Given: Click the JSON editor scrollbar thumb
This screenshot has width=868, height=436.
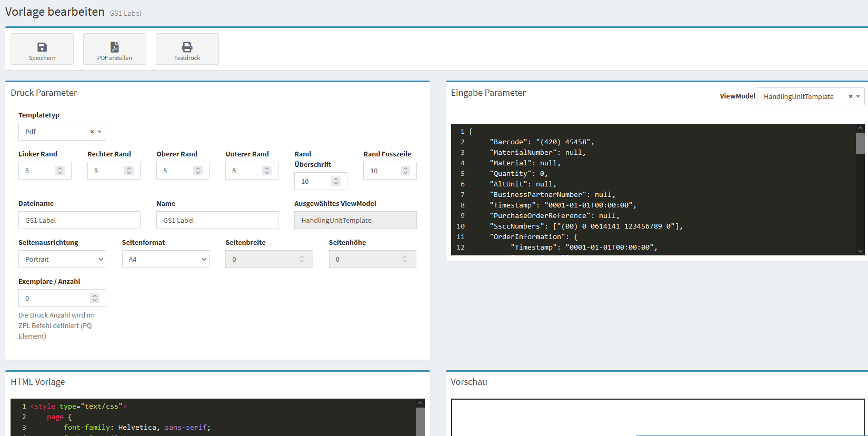Looking at the screenshot, I should (860, 143).
